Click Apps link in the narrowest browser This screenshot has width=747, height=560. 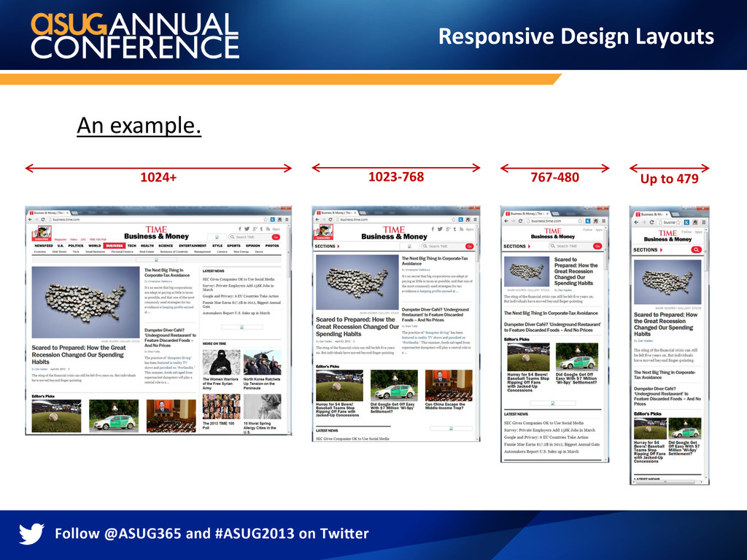(698, 232)
